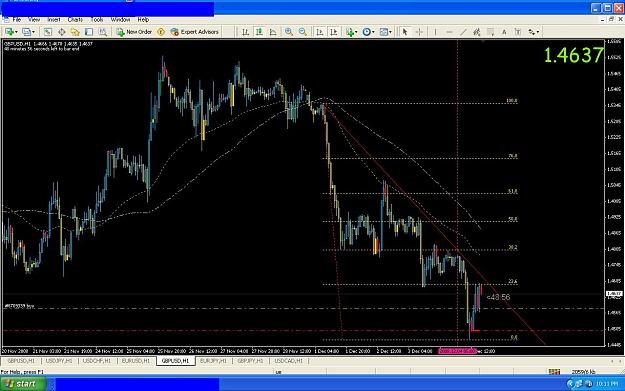The image size is (625, 391).
Task: Switch to the USDCAD,H1 chart tab
Action: click(x=289, y=361)
